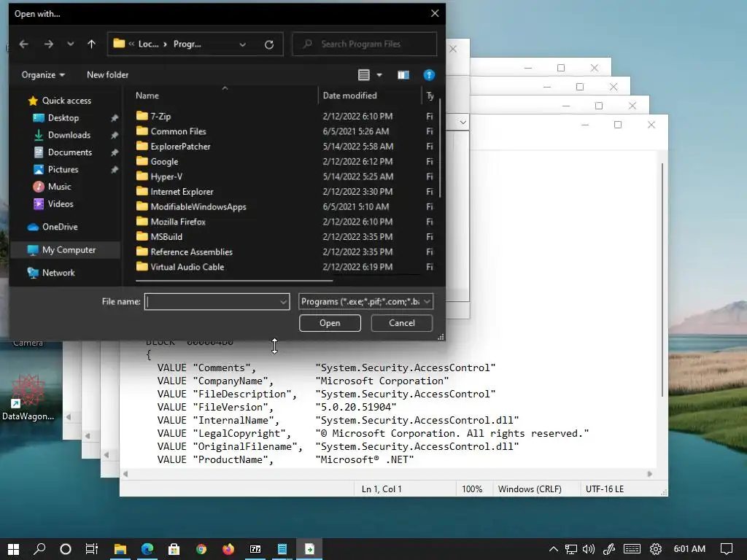The image size is (747, 560).
Task: Select Videos in the navigation pane
Action: coord(61,204)
